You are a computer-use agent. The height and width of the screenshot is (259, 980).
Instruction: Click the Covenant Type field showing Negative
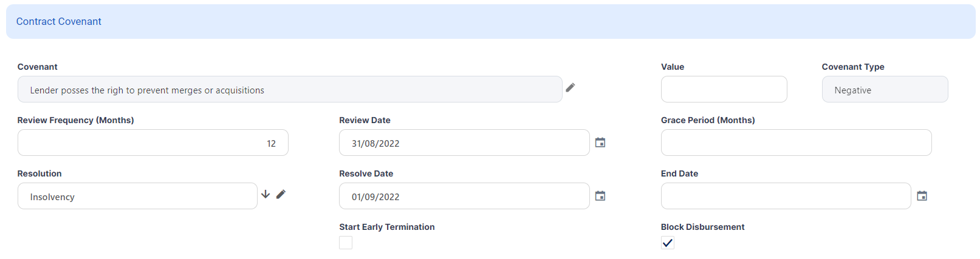click(885, 89)
